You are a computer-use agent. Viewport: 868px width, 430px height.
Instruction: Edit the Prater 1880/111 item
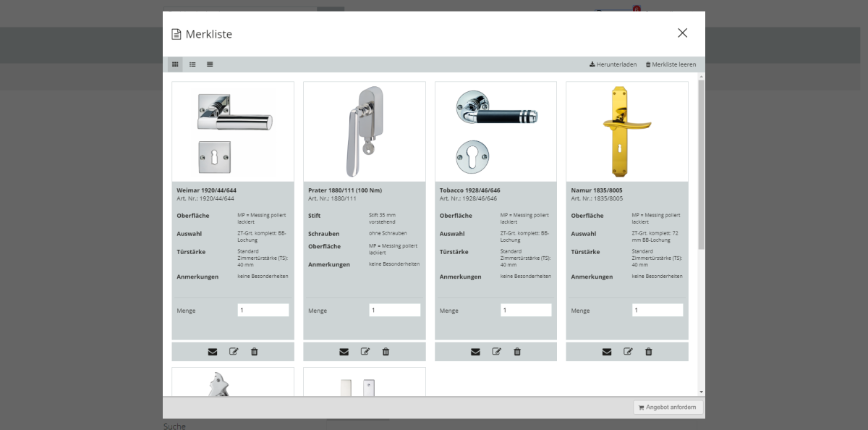pyautogui.click(x=365, y=352)
